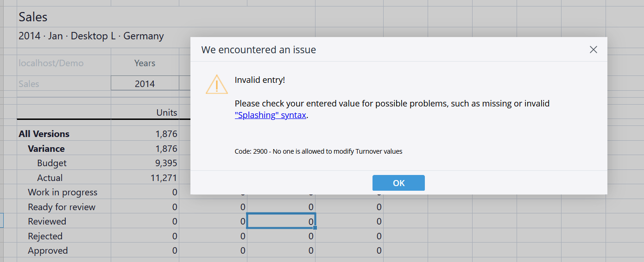644x262 pixels.
Task: Click the Ready for review row
Action: (62, 207)
